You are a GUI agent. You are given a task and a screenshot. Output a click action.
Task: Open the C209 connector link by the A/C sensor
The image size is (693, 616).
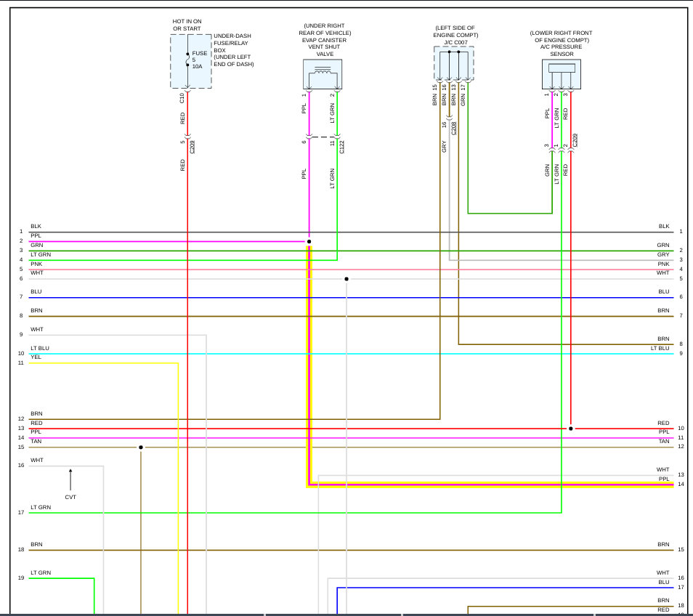point(575,140)
